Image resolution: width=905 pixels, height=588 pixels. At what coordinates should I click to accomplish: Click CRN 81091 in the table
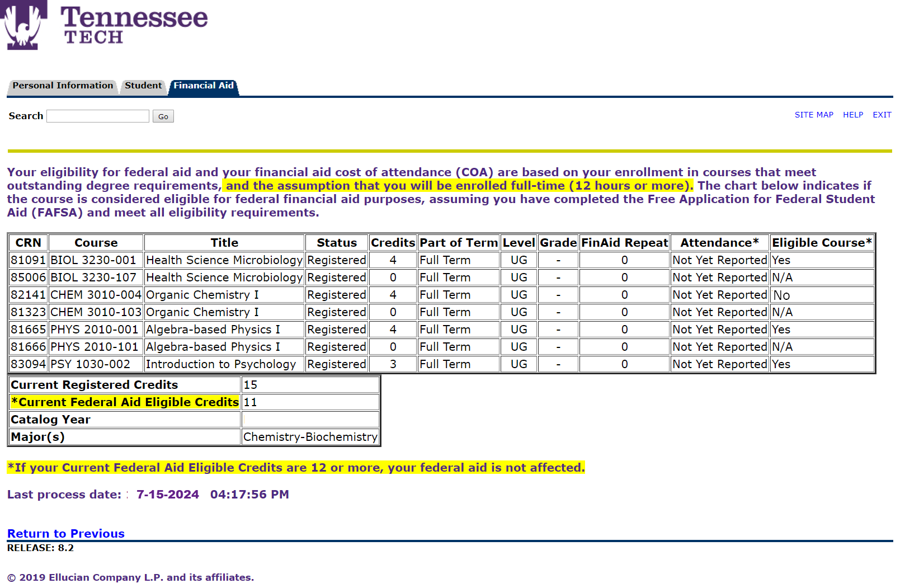(x=28, y=260)
